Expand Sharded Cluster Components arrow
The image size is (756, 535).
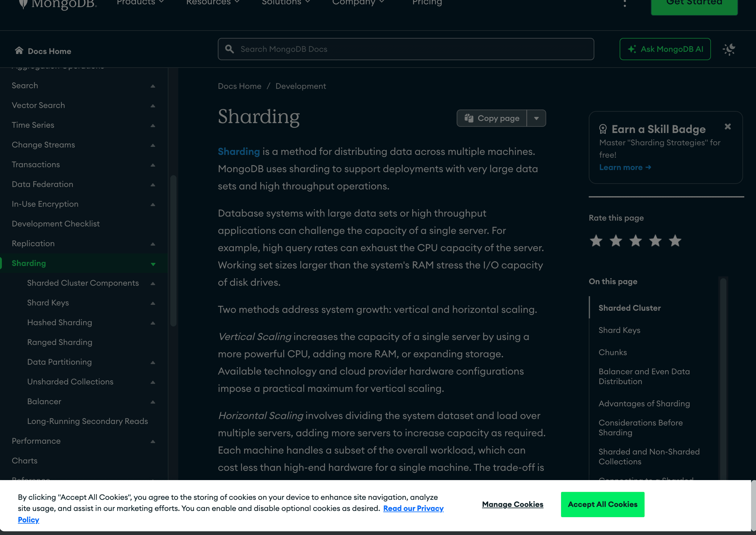coord(153,283)
